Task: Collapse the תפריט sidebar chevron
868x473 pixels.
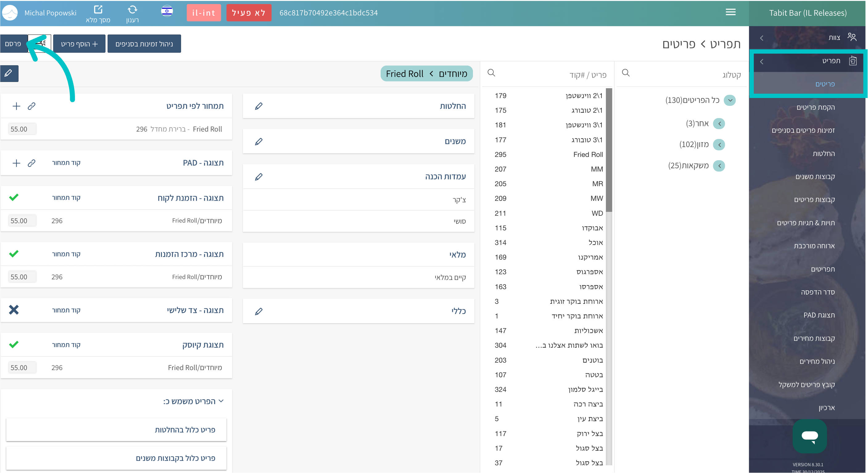Action: (762, 62)
